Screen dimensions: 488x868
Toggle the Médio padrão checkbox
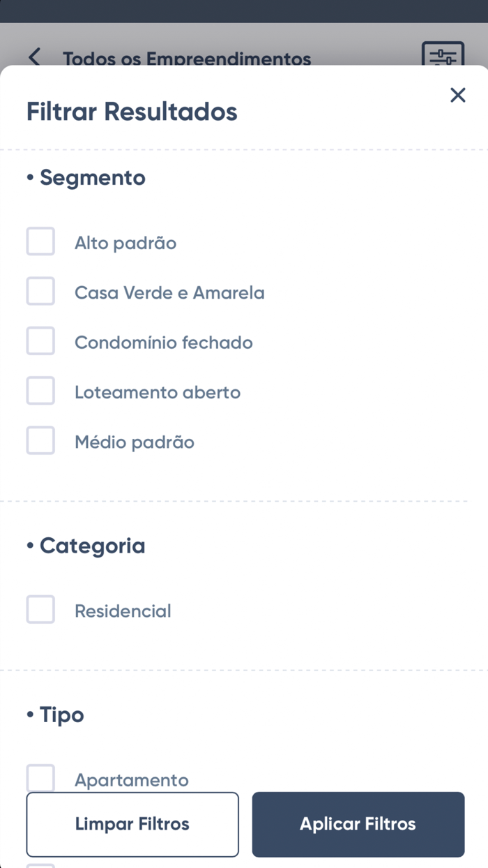point(40,440)
